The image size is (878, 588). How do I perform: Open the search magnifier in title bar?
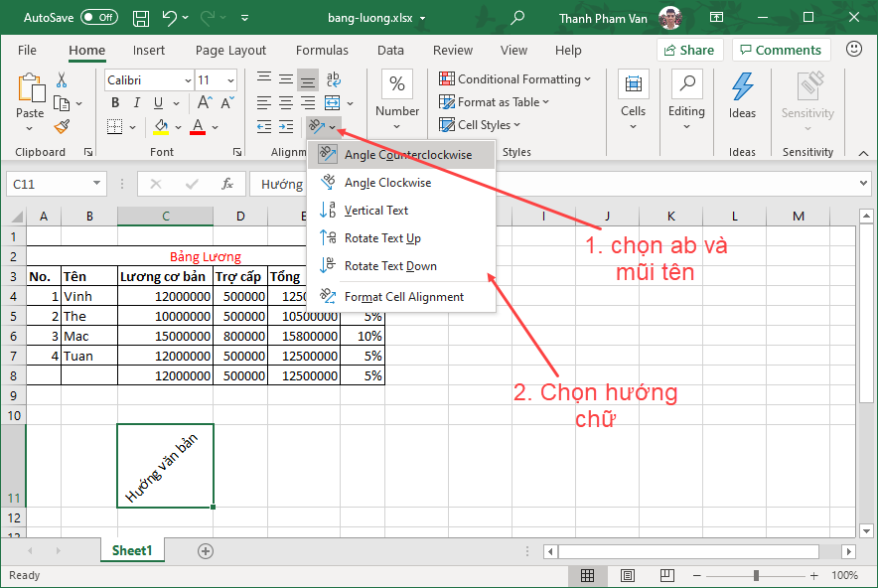tap(517, 17)
